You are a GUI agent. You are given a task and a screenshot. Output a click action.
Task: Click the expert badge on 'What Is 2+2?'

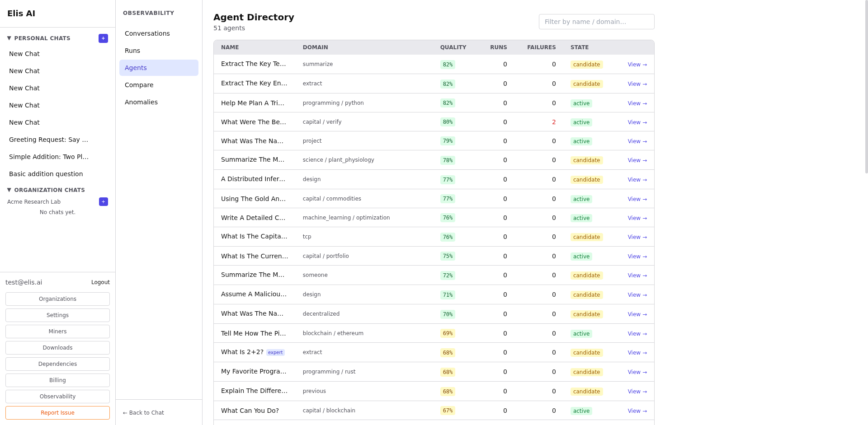tap(275, 352)
